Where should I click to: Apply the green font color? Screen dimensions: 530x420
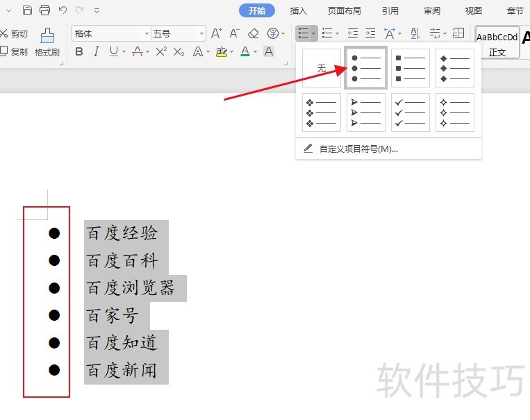pos(245,51)
